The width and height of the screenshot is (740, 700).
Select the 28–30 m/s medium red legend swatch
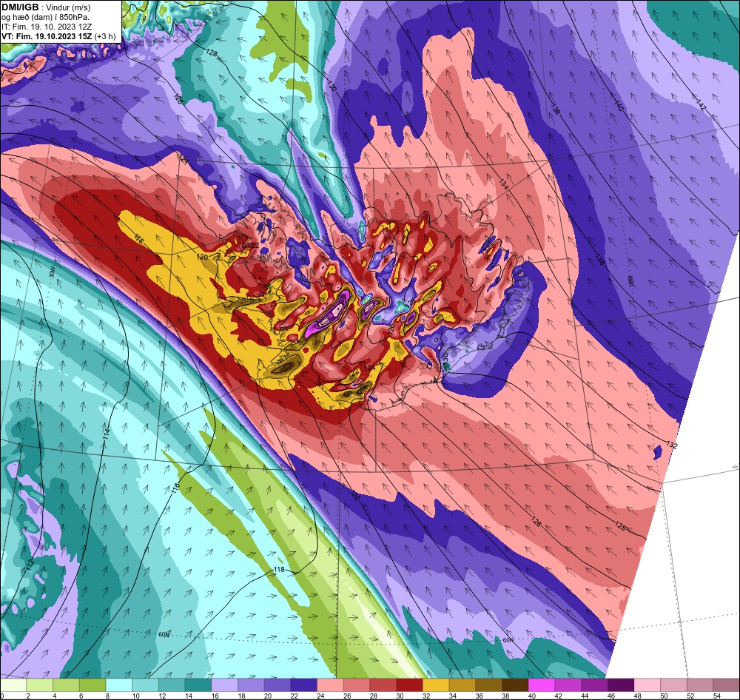click(383, 685)
